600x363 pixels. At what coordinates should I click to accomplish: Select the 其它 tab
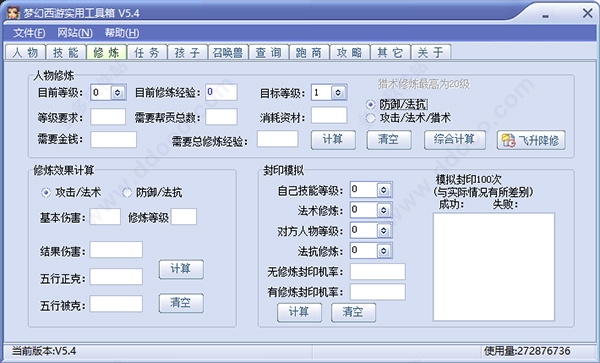click(390, 52)
